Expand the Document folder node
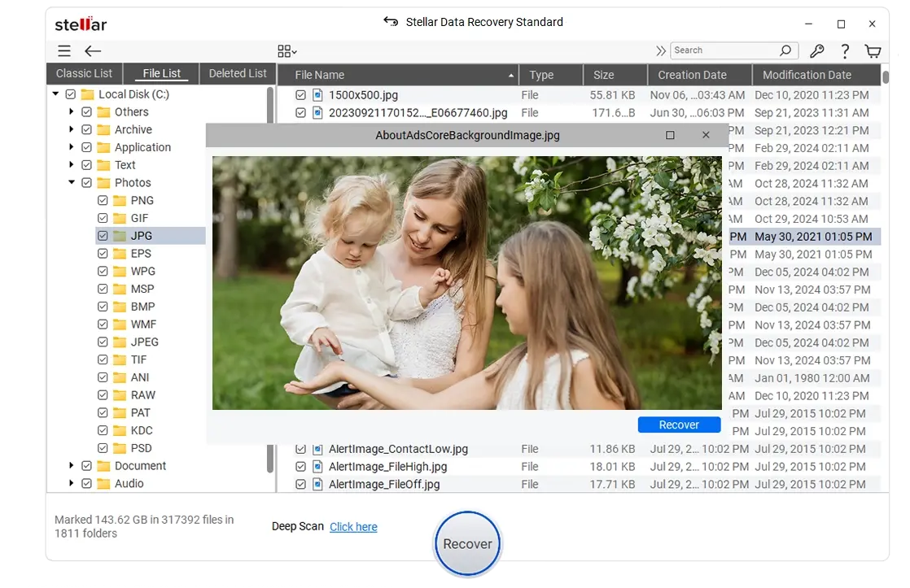Viewport: 910px width, 588px height. (72, 466)
